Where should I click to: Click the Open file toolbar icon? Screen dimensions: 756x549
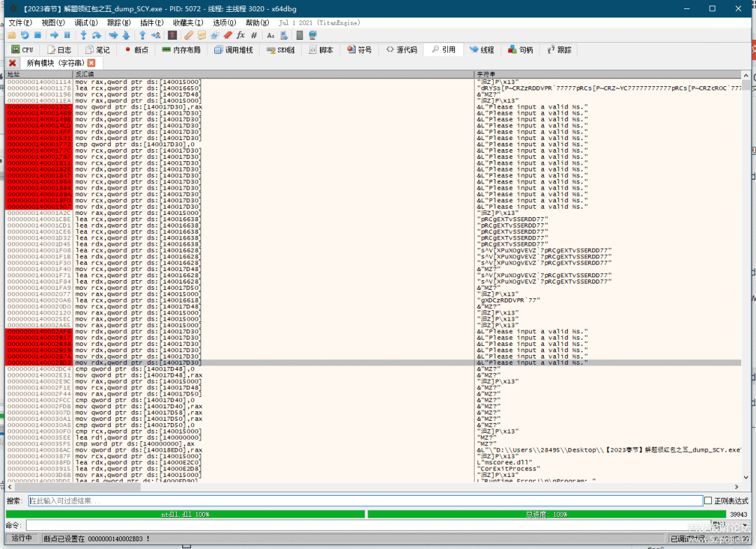[12, 35]
